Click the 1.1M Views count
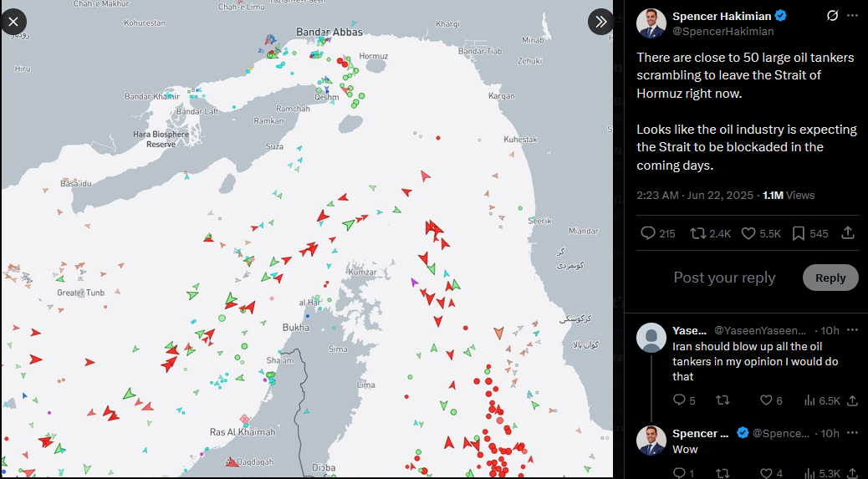 pos(789,196)
